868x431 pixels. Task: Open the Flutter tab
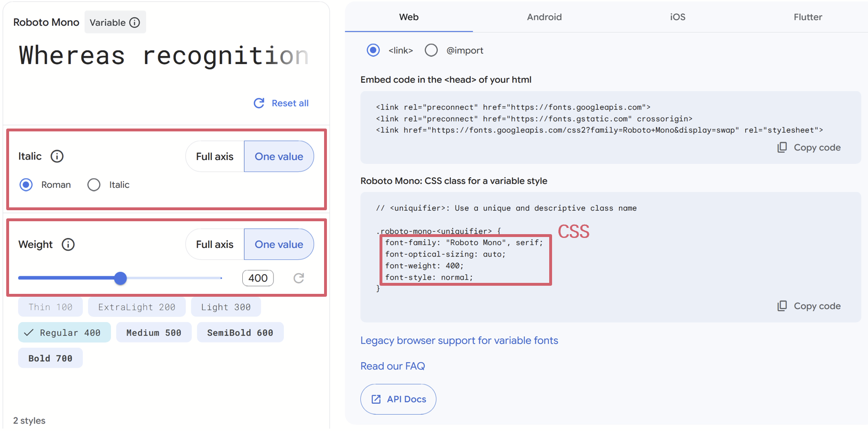coord(808,17)
